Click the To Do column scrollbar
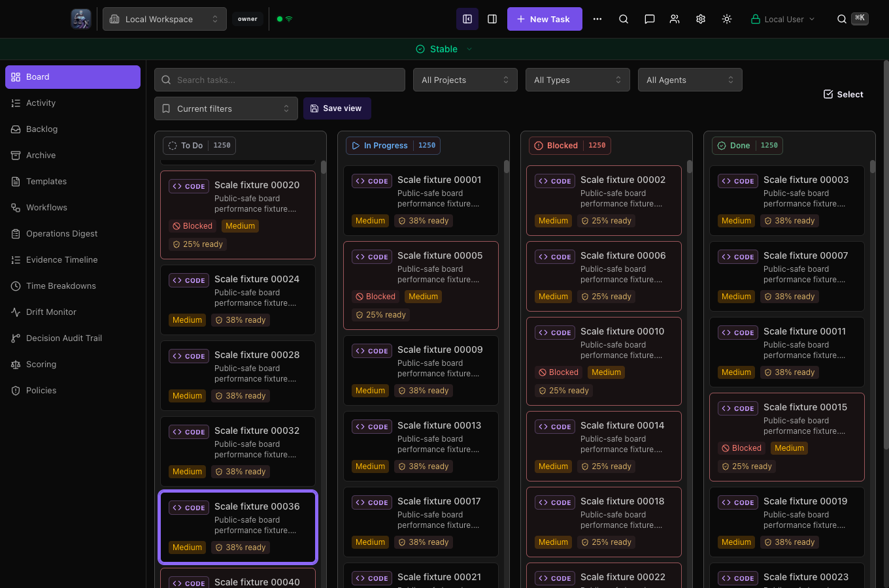This screenshot has height=588, width=889. [x=324, y=168]
